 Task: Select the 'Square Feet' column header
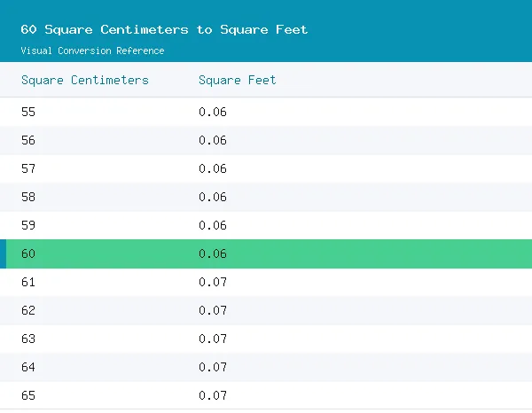pyautogui.click(x=237, y=81)
